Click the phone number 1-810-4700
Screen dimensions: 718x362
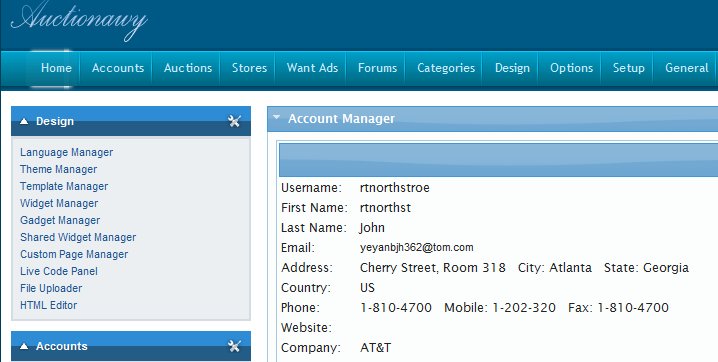click(x=396, y=308)
